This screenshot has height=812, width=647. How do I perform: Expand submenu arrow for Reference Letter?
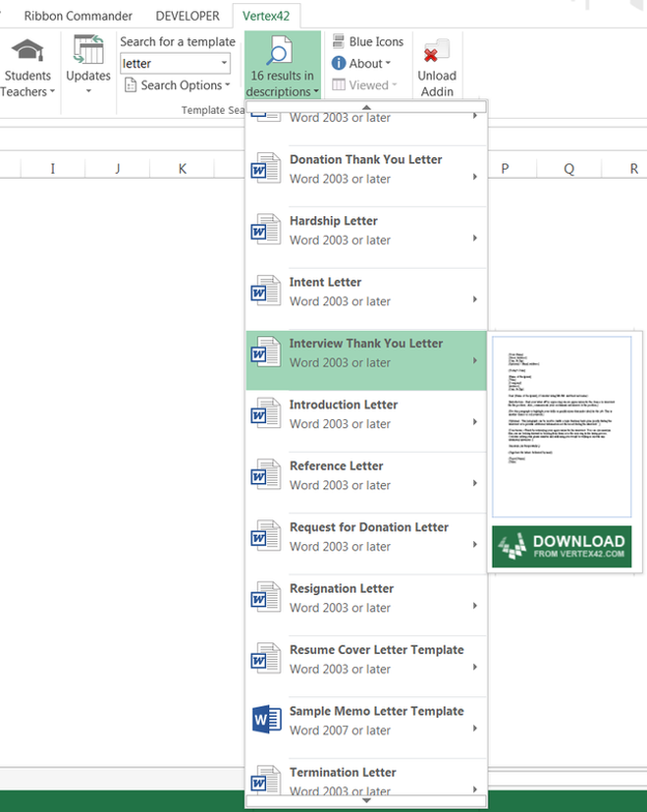474,483
